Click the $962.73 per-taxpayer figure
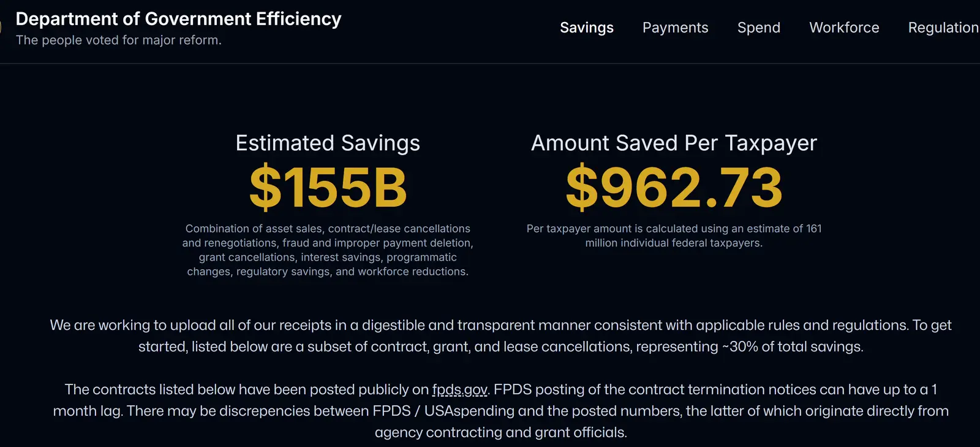Viewport: 980px width, 447px height. click(674, 188)
